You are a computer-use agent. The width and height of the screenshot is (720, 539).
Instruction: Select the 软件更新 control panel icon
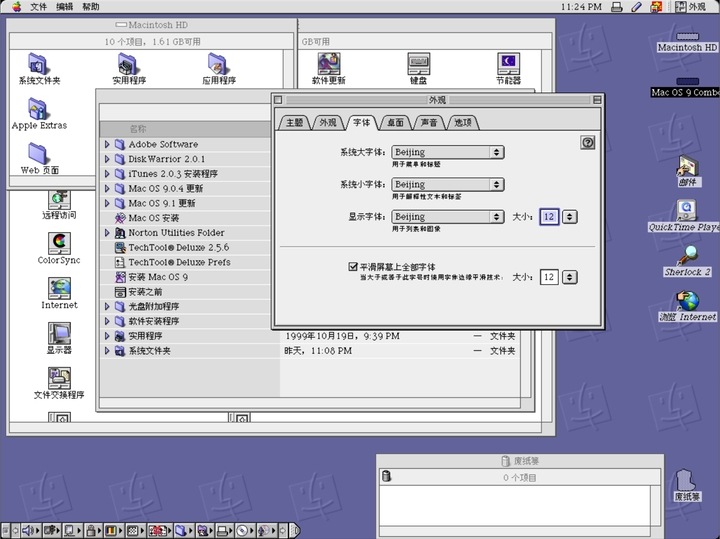[329, 64]
